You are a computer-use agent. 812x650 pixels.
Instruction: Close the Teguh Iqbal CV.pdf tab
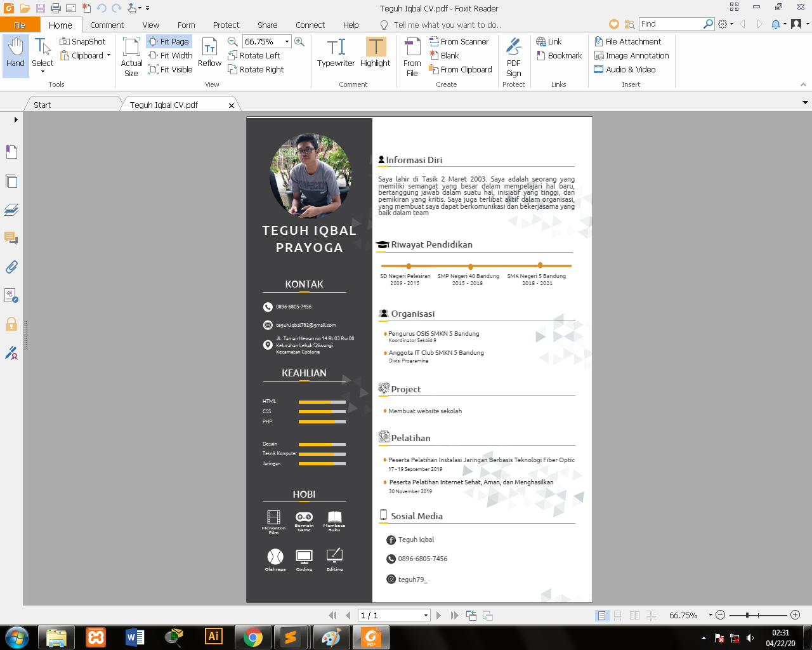[232, 105]
